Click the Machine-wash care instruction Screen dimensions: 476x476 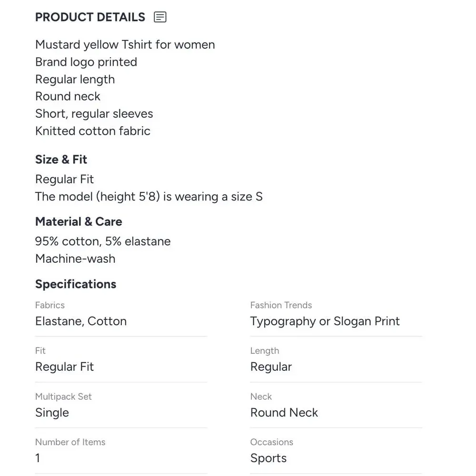tap(75, 258)
